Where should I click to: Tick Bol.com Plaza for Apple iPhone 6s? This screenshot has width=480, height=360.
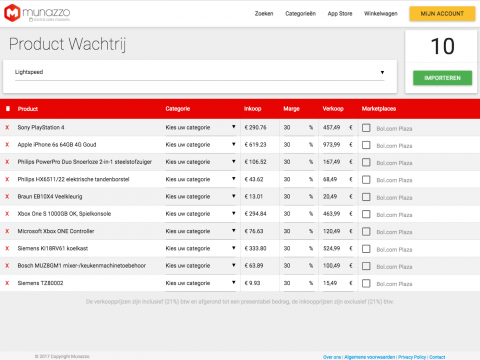[x=366, y=145]
